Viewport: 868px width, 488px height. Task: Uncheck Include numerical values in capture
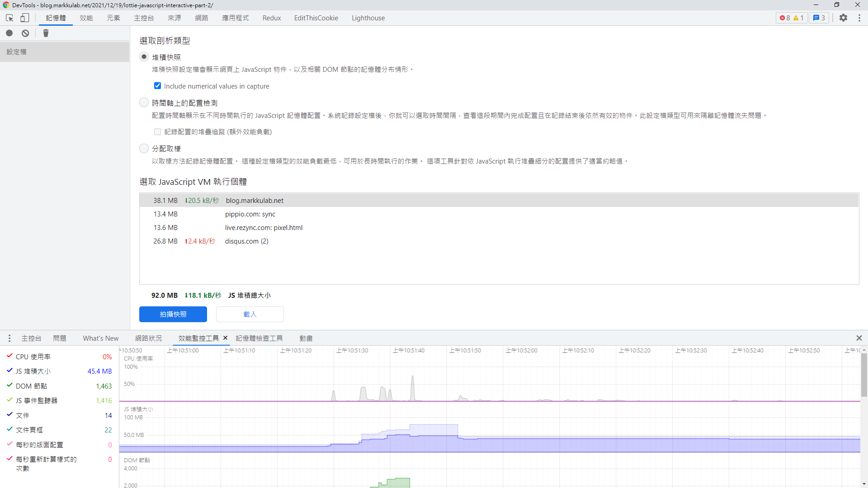[157, 86]
